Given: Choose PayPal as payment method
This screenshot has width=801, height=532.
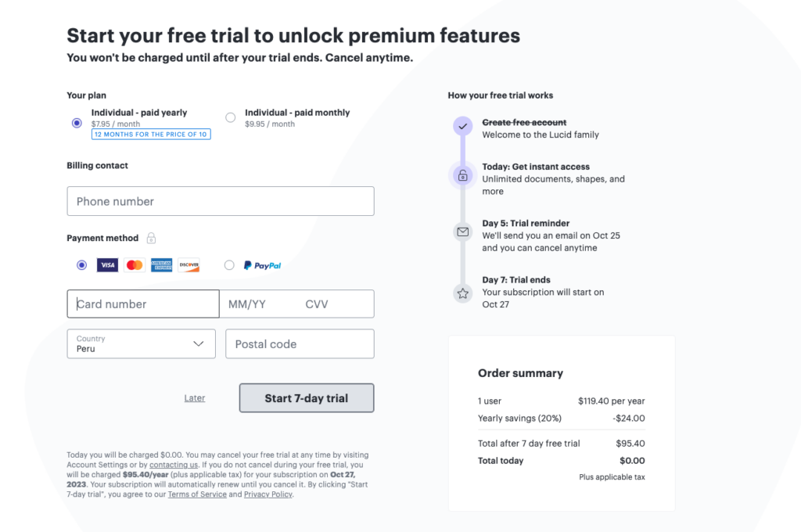Looking at the screenshot, I should click(x=231, y=265).
